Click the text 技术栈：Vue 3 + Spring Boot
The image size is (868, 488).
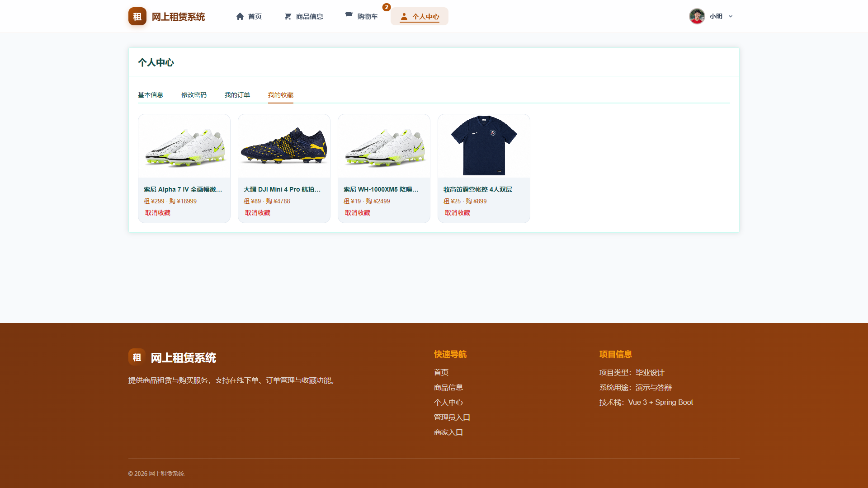(x=646, y=402)
